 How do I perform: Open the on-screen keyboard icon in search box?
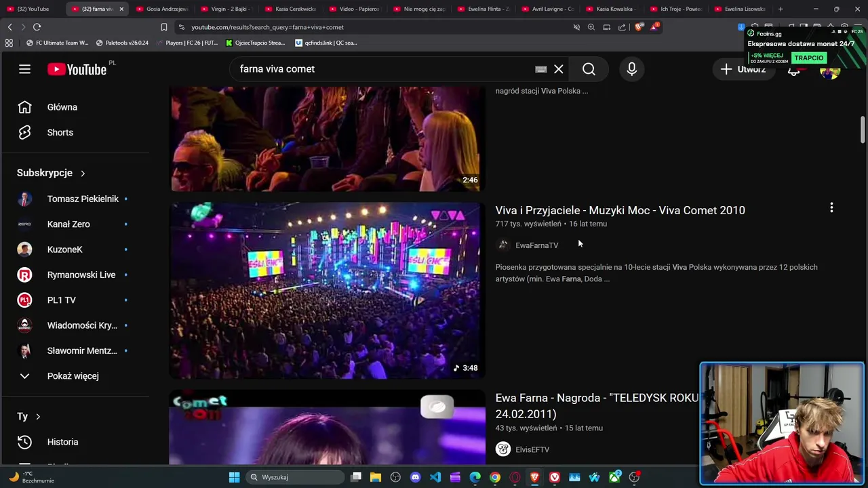coord(540,69)
